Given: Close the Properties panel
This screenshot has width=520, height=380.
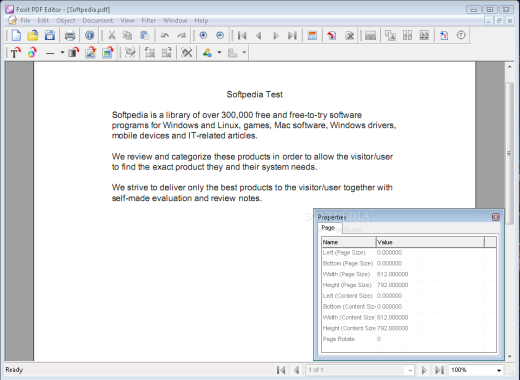Looking at the screenshot, I should tap(496, 217).
